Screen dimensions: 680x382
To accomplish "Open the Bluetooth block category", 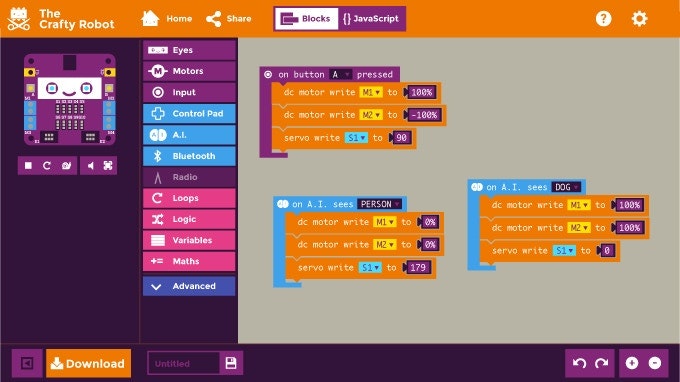I will click(189, 156).
